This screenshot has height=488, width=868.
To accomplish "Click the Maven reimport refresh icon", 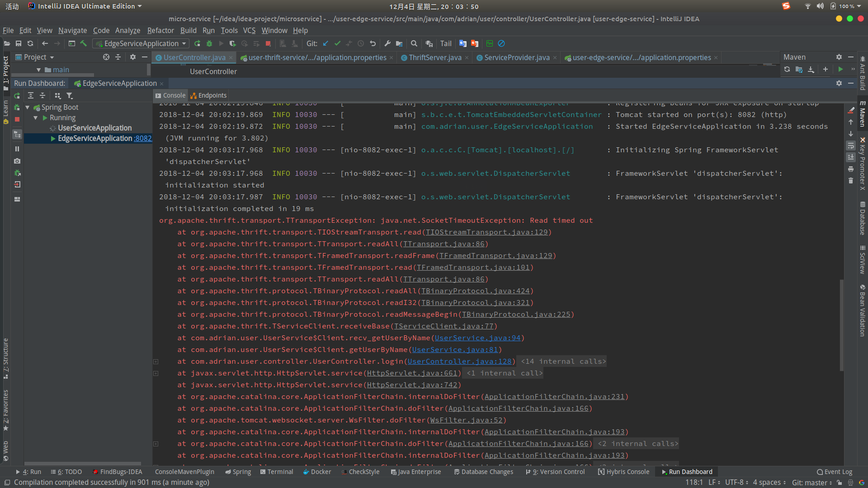I will click(x=787, y=69).
